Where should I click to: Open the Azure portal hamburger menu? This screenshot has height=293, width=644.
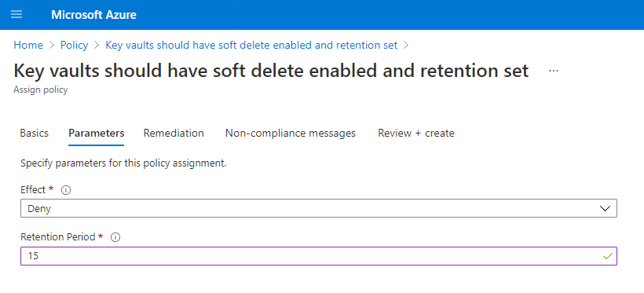pos(16,15)
